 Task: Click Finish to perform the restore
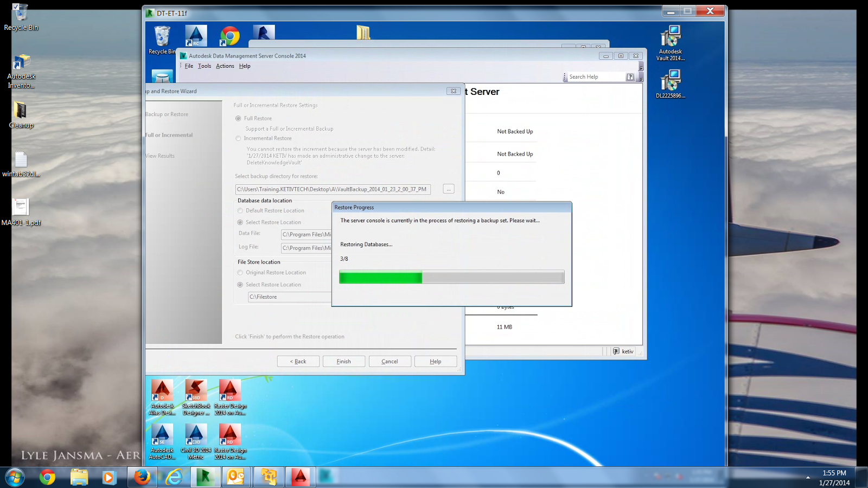tap(343, 362)
